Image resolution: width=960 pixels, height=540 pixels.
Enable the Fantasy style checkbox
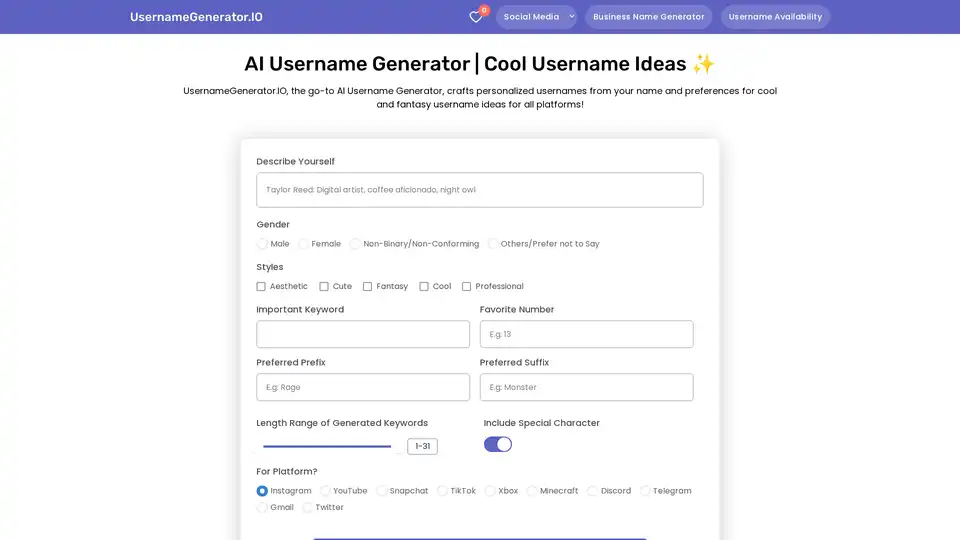[368, 287]
